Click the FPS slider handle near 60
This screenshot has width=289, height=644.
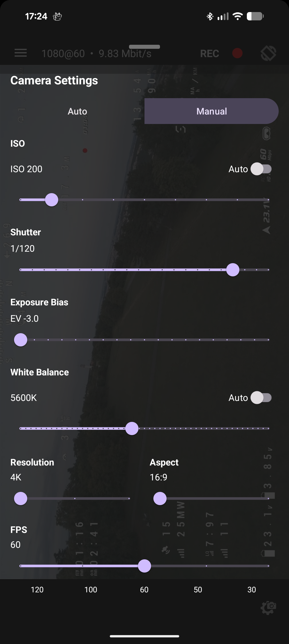[144, 566]
